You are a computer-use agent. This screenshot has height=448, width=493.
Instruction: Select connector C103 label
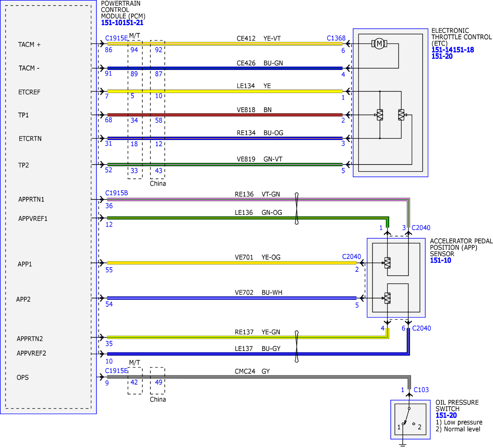[421, 390]
